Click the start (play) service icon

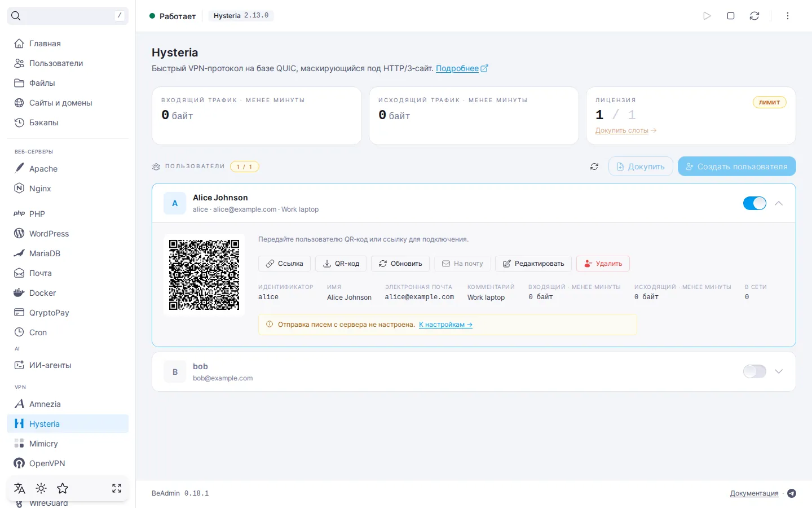[x=707, y=16]
